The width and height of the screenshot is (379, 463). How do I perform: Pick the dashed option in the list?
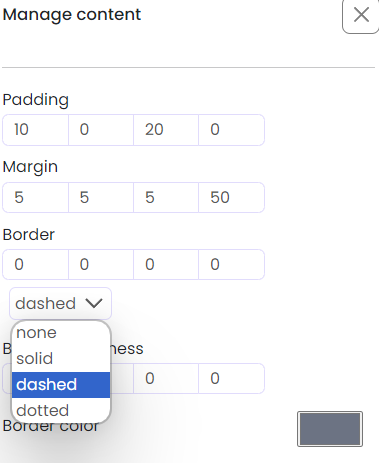point(61,385)
